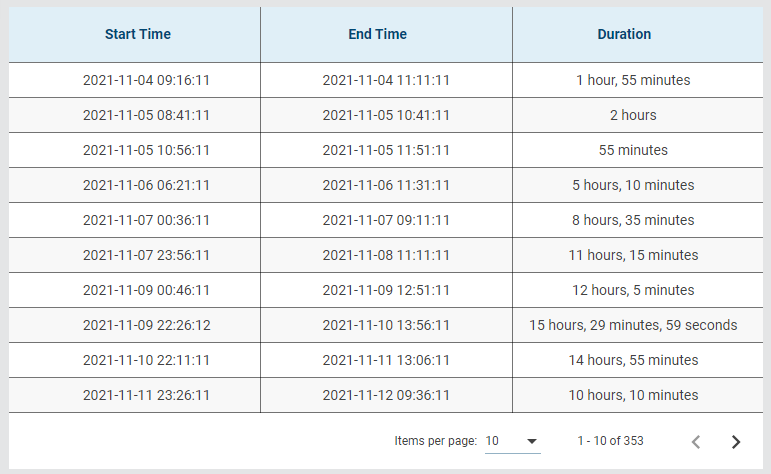Open the items per page dropdown arrow
The image size is (771, 474).
pyautogui.click(x=532, y=441)
